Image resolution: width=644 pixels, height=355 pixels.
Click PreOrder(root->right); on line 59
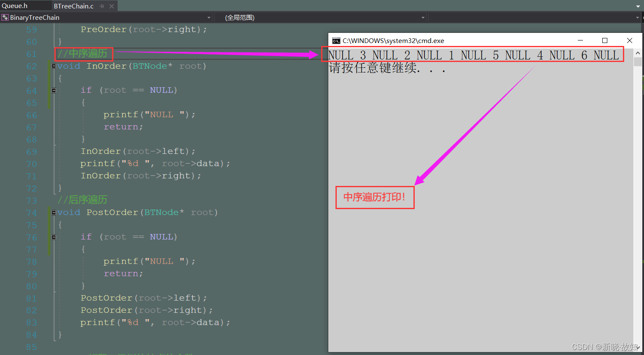click(x=144, y=30)
